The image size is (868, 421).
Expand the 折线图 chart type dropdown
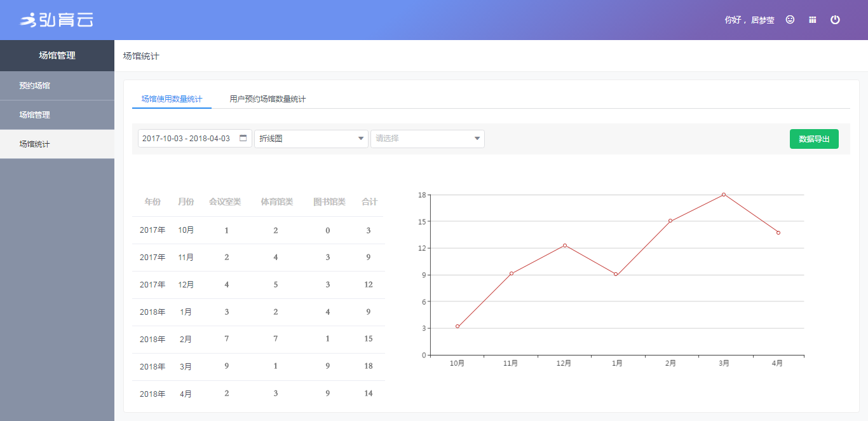(311, 139)
